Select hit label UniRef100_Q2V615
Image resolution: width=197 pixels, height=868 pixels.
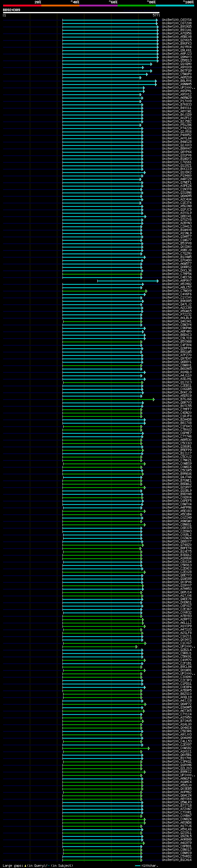click(177, 40)
